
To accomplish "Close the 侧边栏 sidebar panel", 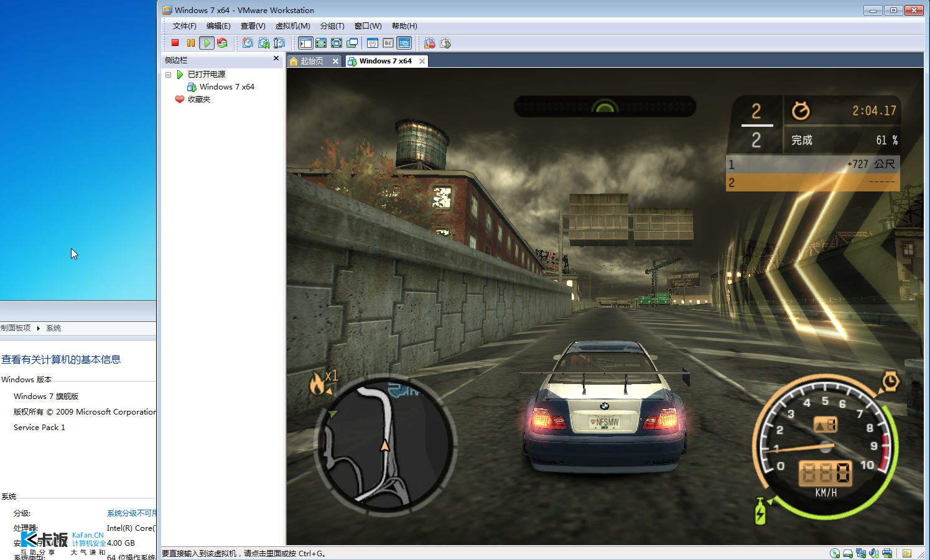I will coord(276,58).
